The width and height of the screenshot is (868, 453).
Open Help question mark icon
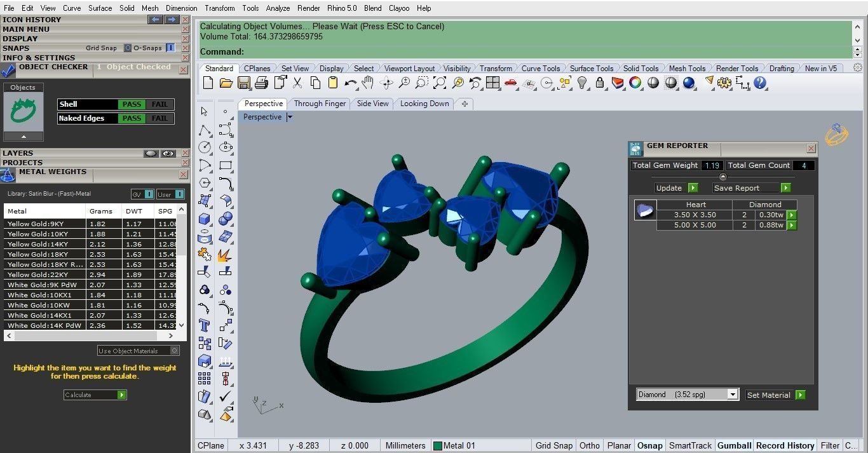coord(760,83)
